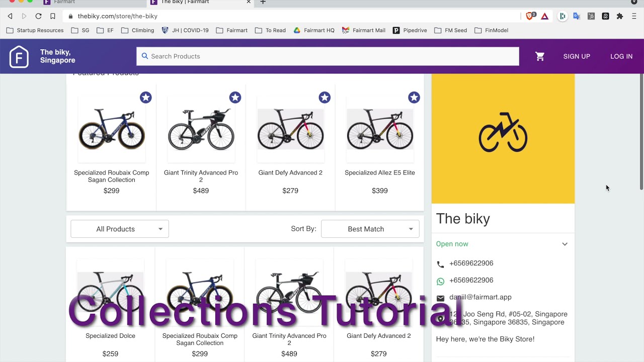Click featured star on Giant Trinity Advanced Pro 2
Viewport: 644px width, 362px height.
point(235,98)
